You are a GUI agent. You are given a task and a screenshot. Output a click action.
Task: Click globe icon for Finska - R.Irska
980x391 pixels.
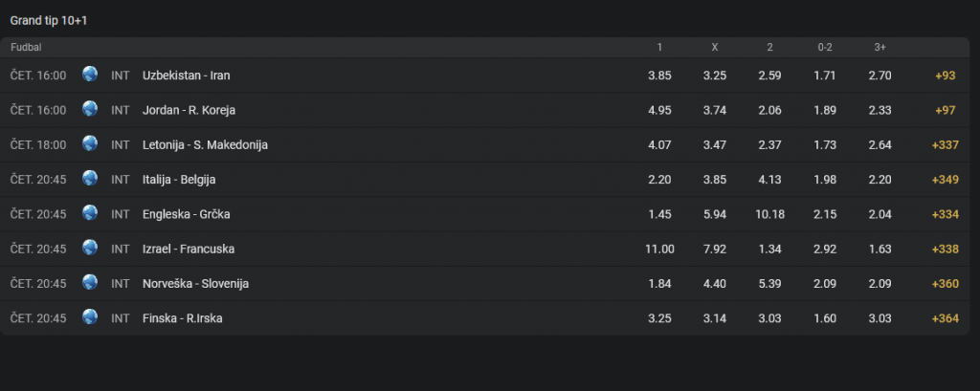pos(90,317)
